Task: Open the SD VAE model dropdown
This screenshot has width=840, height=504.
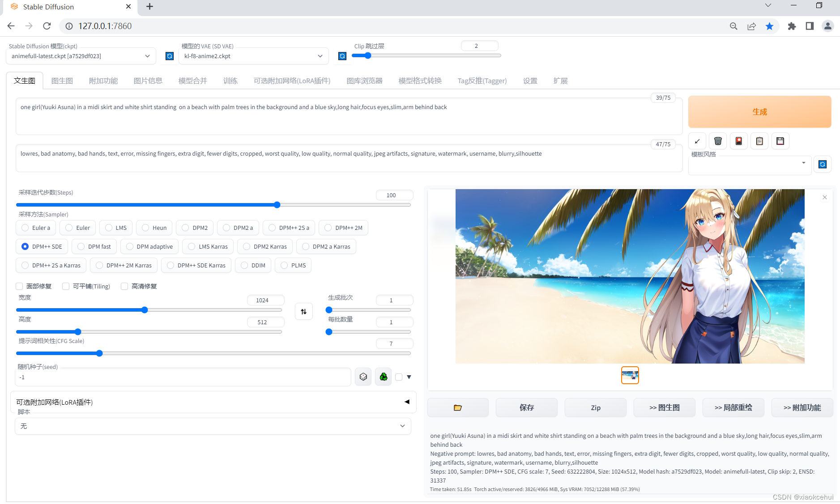Action: [x=253, y=56]
